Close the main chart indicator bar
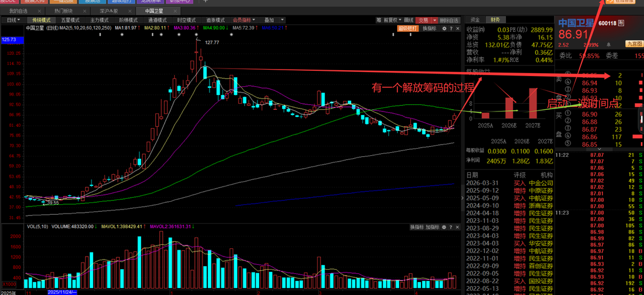Screen dimensions: 644x295 click(x=457, y=28)
